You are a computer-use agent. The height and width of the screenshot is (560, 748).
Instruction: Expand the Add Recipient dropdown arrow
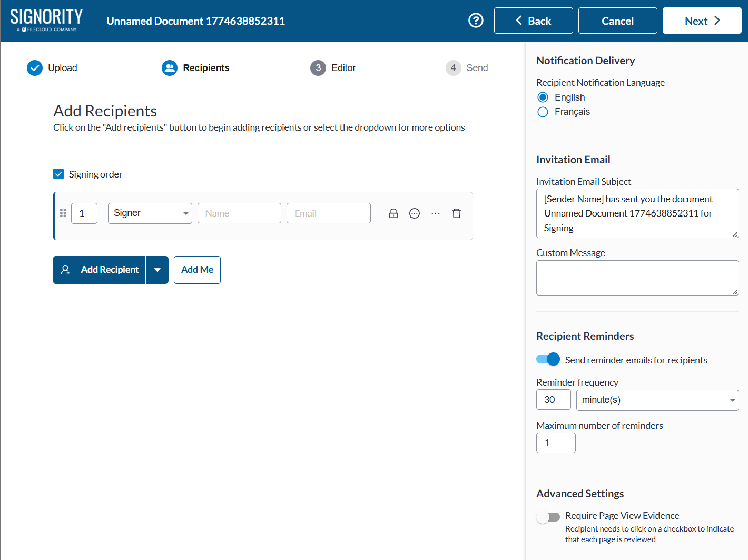[x=158, y=270]
